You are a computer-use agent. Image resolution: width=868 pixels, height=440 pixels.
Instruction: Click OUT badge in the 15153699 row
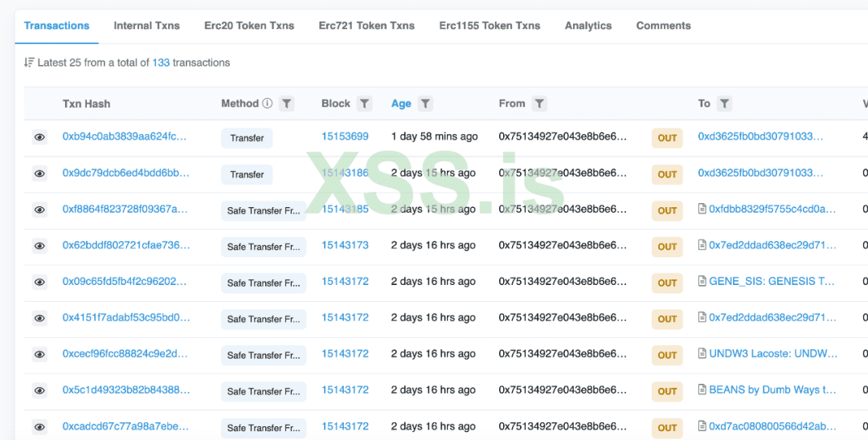point(667,138)
